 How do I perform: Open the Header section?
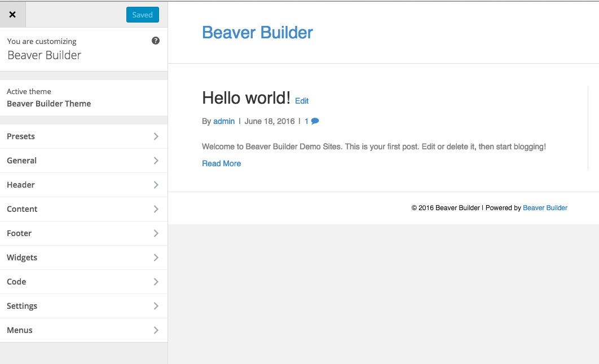[83, 185]
